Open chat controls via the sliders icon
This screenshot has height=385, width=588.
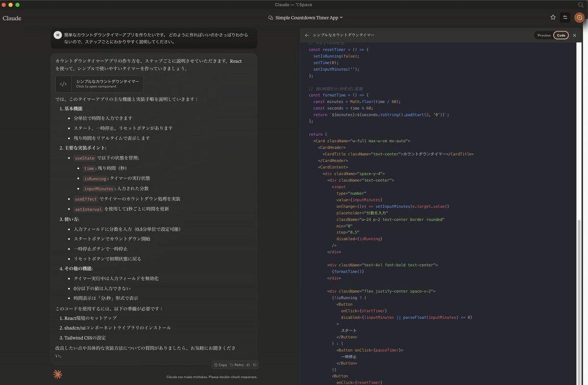tap(565, 17)
